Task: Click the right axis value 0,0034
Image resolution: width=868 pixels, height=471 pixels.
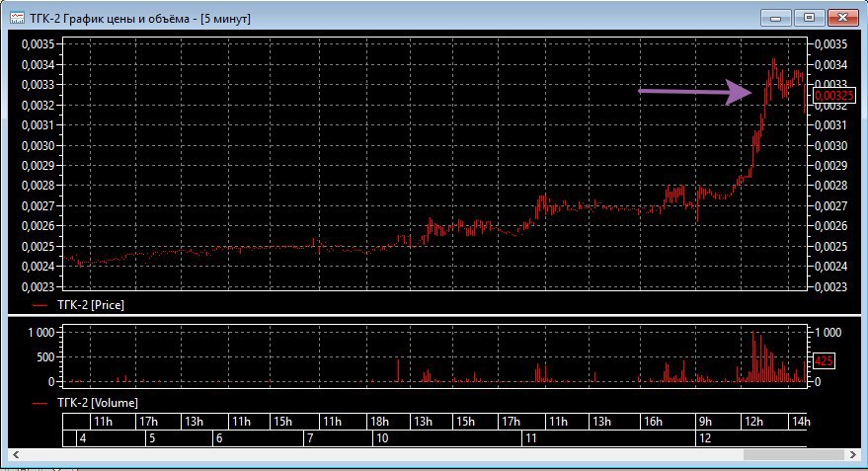Action: (830, 65)
